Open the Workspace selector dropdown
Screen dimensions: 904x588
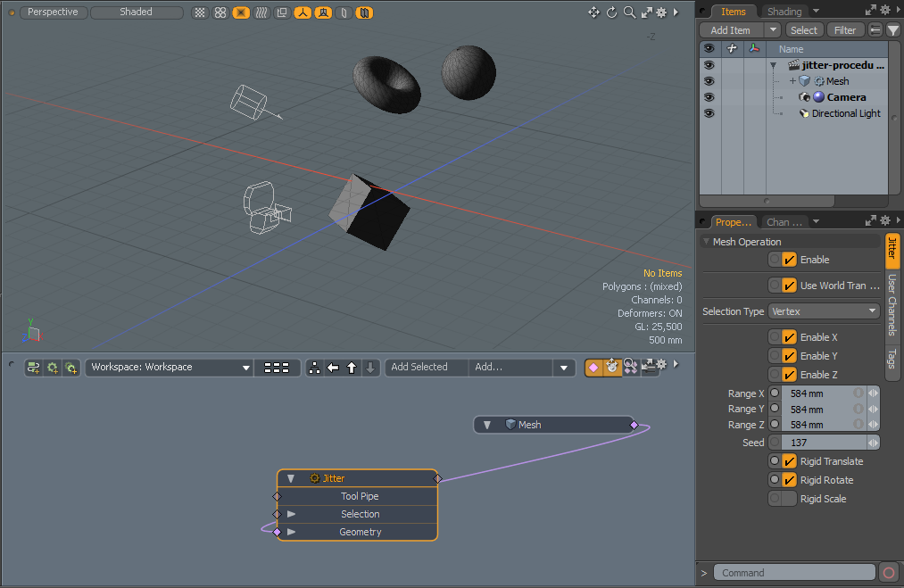click(170, 368)
